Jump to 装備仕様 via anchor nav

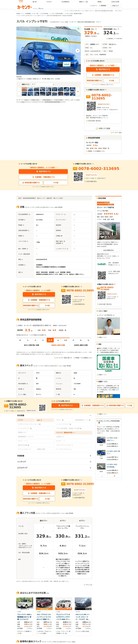pyautogui.click(x=49, y=198)
